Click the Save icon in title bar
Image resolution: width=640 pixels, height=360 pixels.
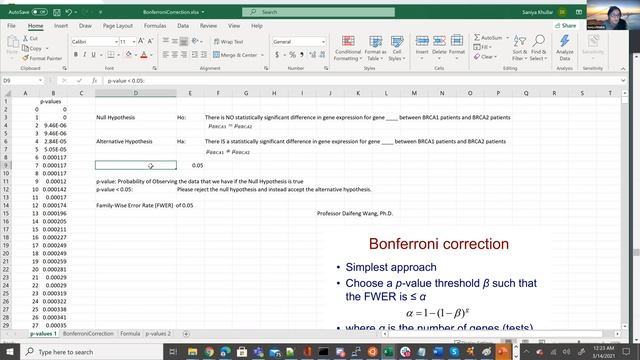pos(57,12)
